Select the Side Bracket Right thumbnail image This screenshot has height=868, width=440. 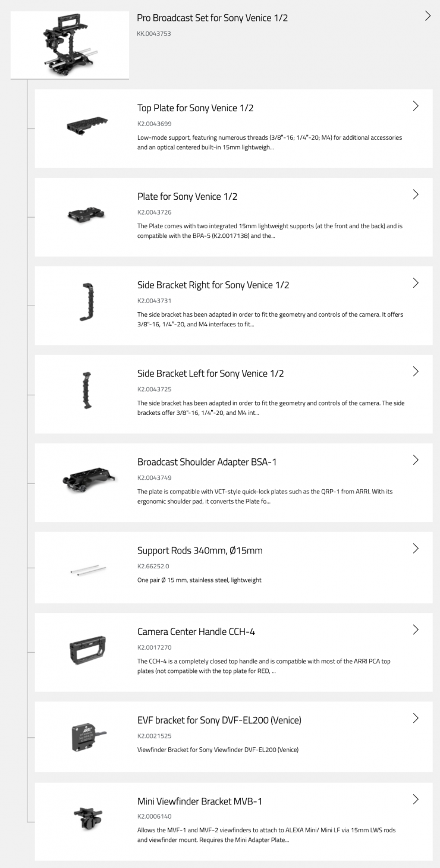click(x=87, y=303)
